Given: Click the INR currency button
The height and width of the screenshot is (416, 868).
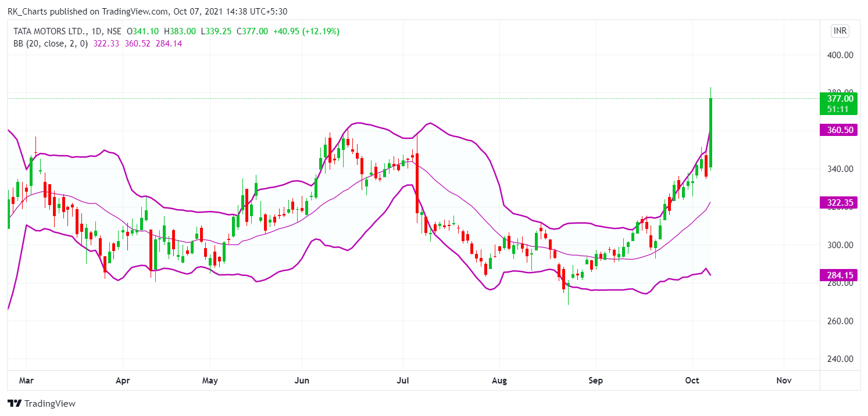Looking at the screenshot, I should (840, 31).
